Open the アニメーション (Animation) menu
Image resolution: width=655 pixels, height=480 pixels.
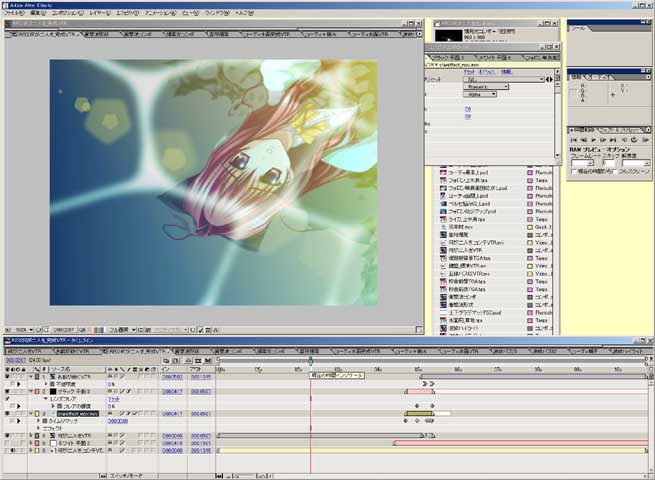point(160,13)
